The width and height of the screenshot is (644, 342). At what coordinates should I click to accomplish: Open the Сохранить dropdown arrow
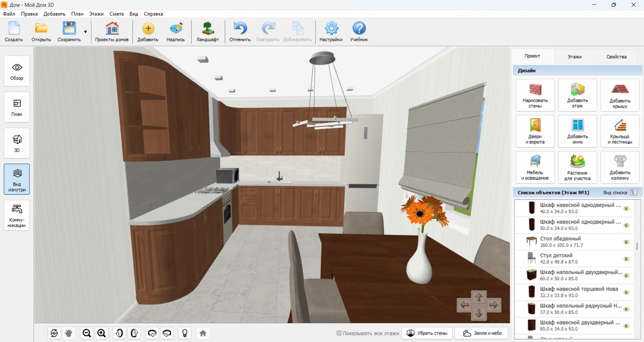point(85,32)
